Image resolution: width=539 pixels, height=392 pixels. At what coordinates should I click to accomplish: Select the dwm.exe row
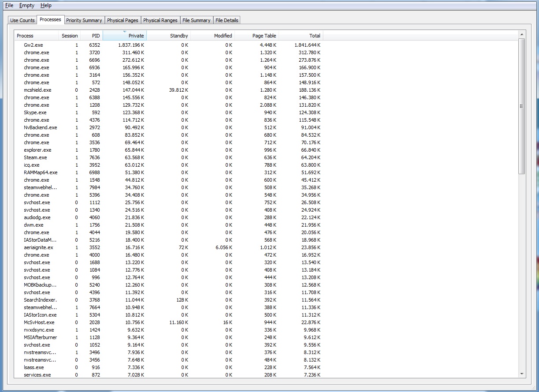169,225
